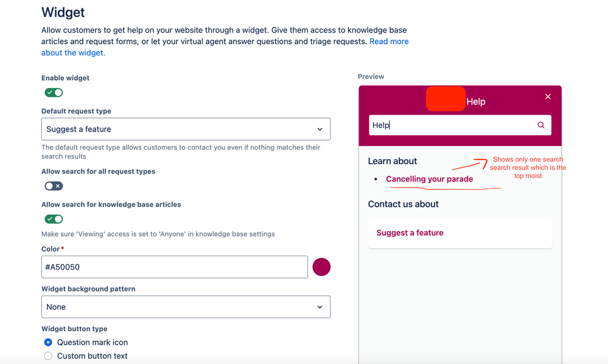This screenshot has width=608, height=364.
Task: Choose the Custom button text option
Action: tap(48, 356)
